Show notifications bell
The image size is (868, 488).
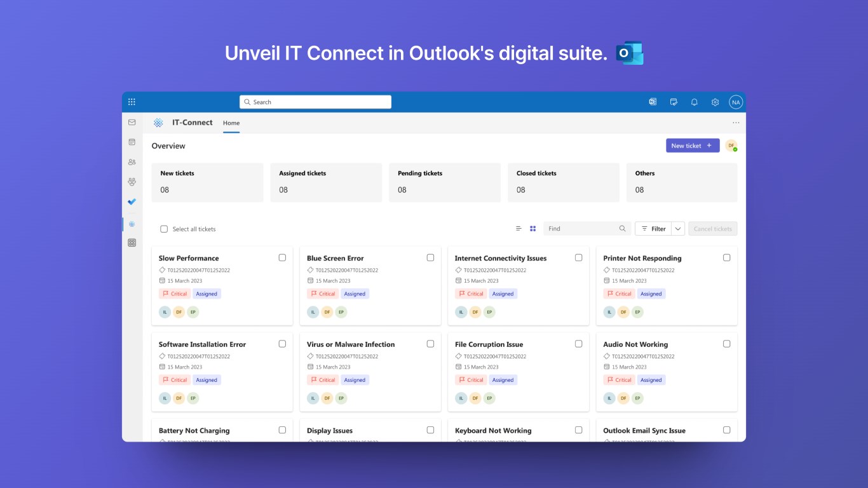(695, 102)
